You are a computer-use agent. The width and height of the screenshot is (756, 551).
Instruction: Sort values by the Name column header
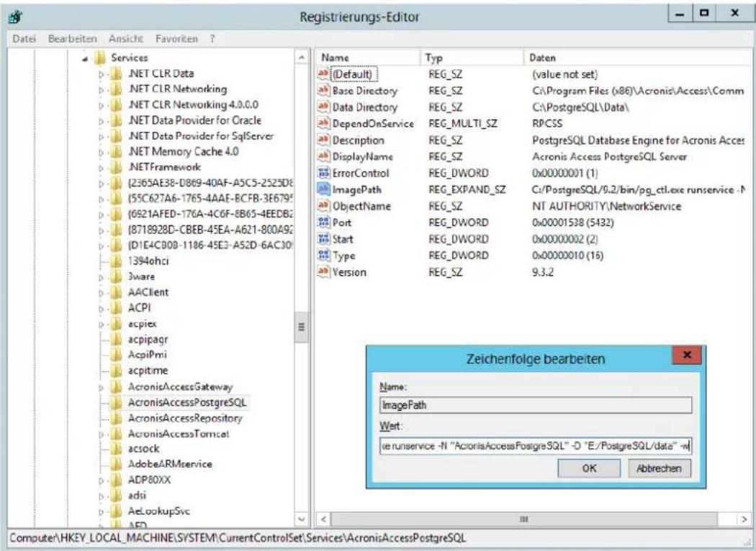click(368, 58)
